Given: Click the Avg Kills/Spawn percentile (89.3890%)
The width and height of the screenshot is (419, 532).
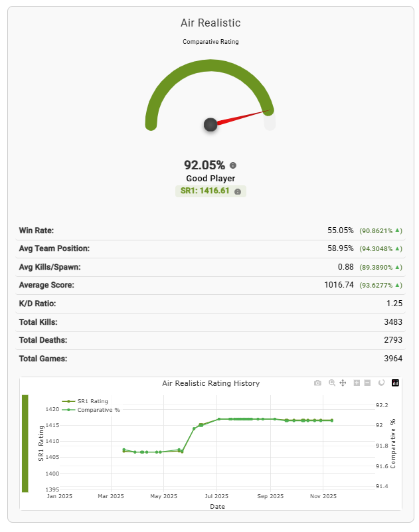Looking at the screenshot, I should (377, 267).
